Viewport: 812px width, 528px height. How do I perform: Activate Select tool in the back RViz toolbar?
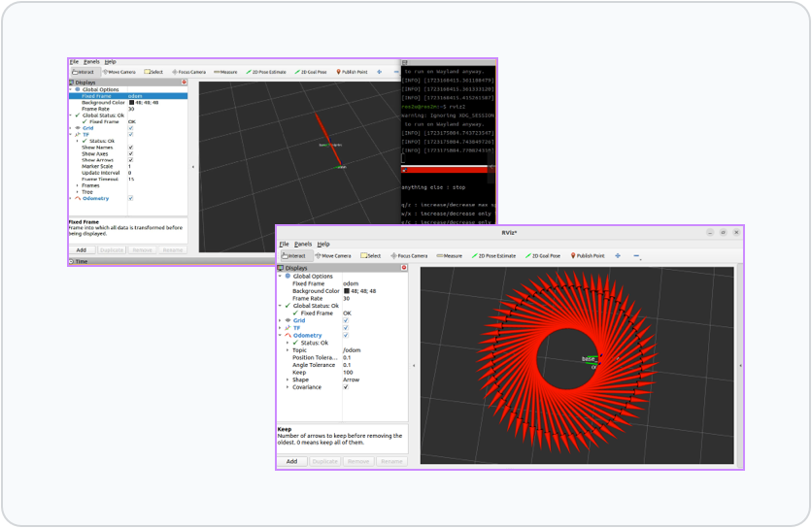[153, 72]
